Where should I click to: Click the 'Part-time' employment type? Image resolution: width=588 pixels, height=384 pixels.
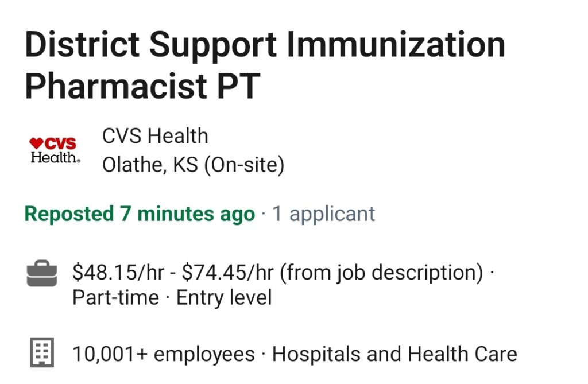[115, 298]
